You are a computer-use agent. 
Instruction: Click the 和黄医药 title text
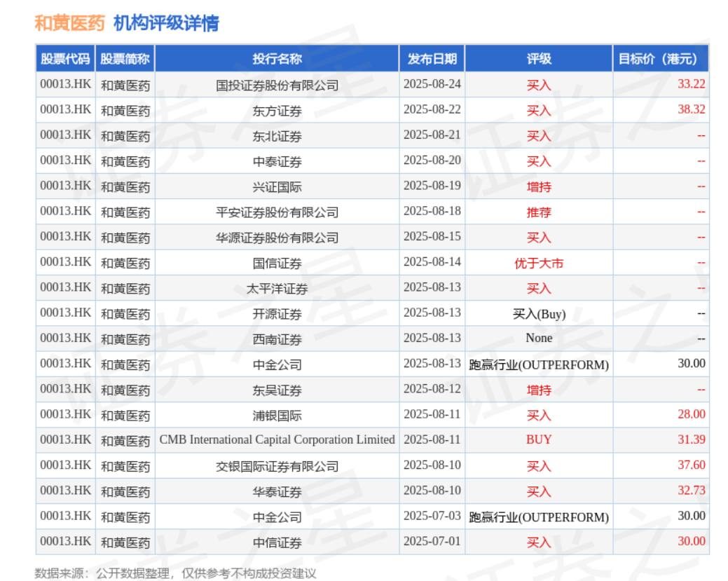[69, 23]
